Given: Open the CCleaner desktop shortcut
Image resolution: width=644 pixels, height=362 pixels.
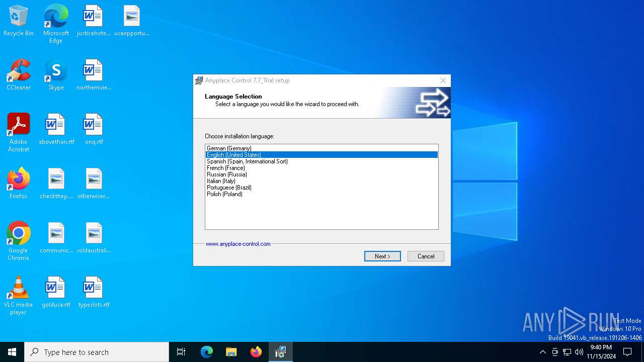Looking at the screenshot, I should pos(19,75).
